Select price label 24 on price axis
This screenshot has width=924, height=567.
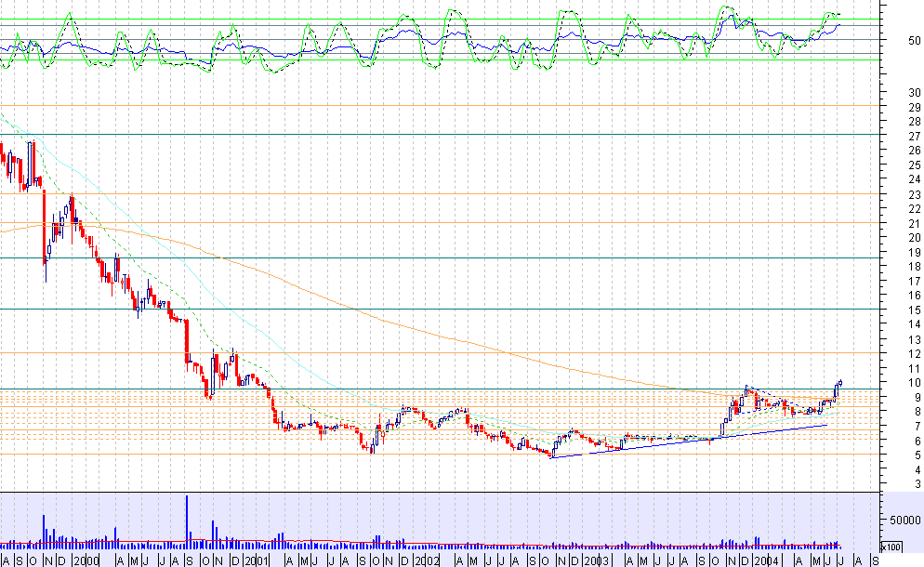[915, 179]
